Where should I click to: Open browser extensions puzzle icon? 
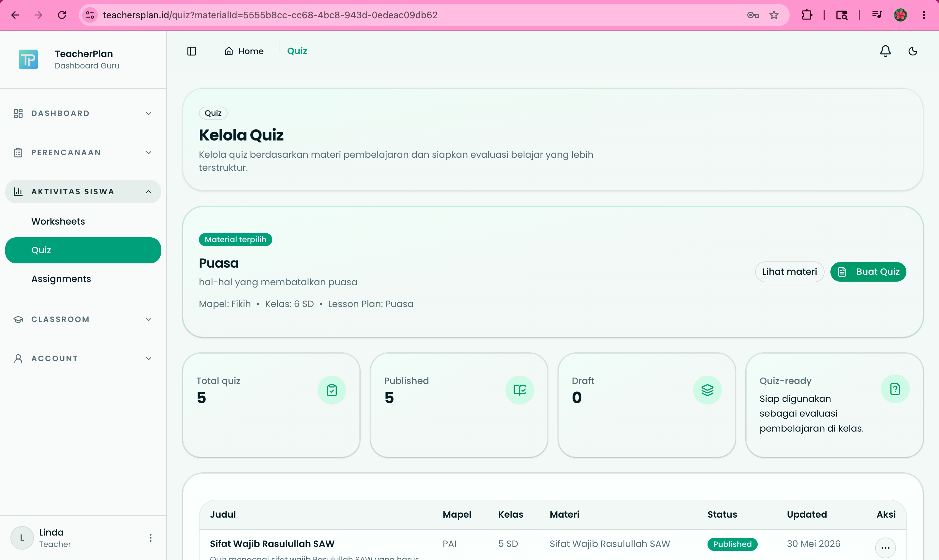(x=807, y=15)
